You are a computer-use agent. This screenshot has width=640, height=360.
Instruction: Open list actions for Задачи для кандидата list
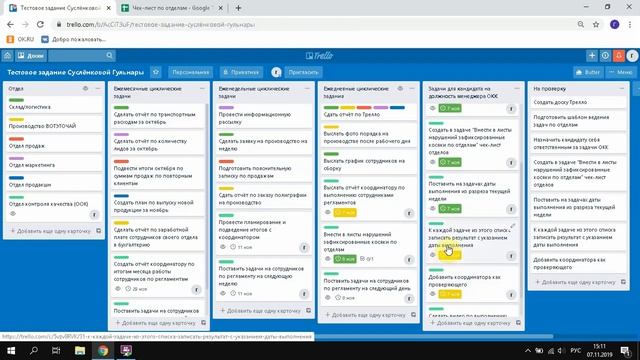click(x=517, y=89)
